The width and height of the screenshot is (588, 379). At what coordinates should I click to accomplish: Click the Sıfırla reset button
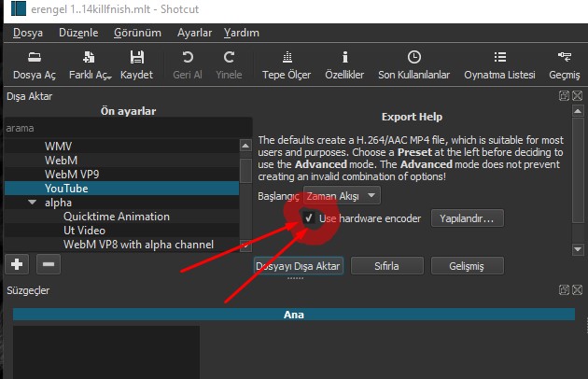[387, 266]
